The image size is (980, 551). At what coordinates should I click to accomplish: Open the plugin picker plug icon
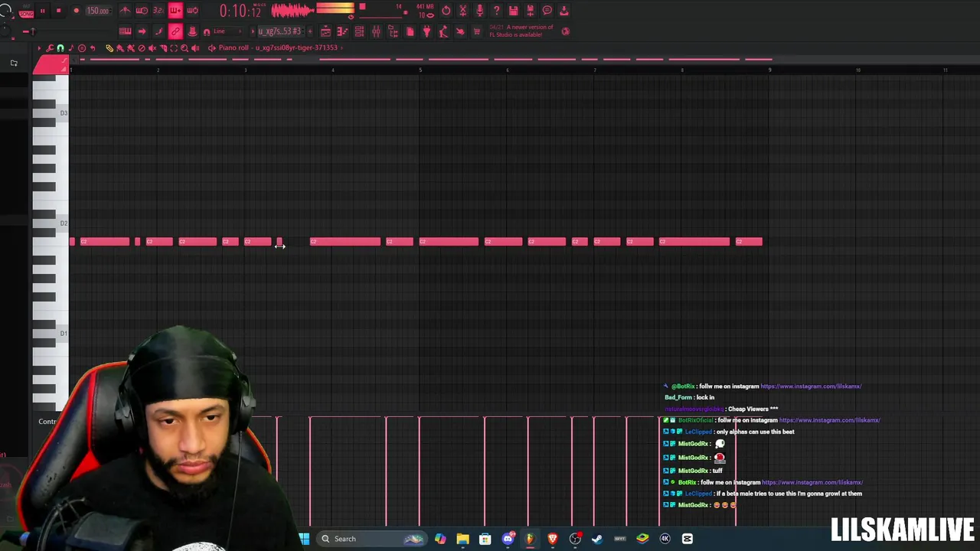(x=426, y=31)
